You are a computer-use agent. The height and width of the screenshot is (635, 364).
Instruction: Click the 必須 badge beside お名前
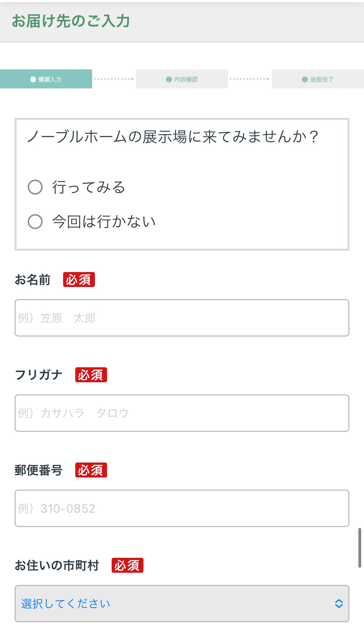(x=79, y=280)
